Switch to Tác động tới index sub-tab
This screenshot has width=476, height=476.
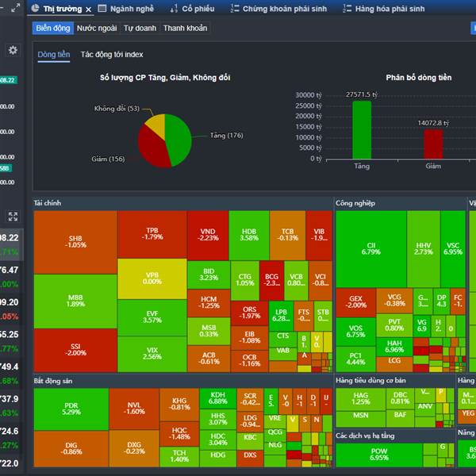pyautogui.click(x=112, y=55)
